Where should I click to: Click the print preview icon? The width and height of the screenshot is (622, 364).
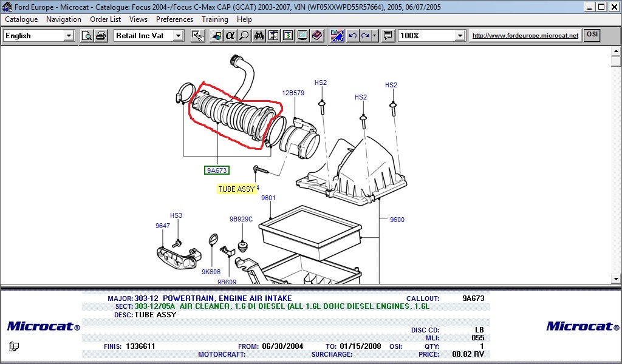click(87, 36)
